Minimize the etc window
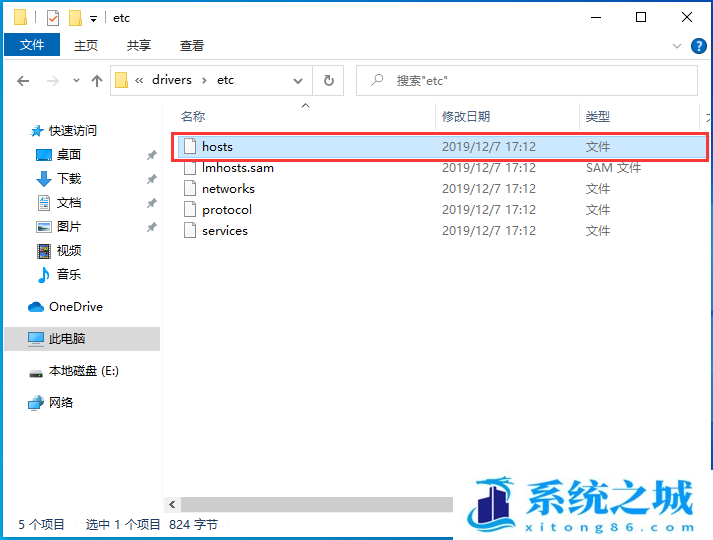This screenshot has width=713, height=540. (596, 17)
